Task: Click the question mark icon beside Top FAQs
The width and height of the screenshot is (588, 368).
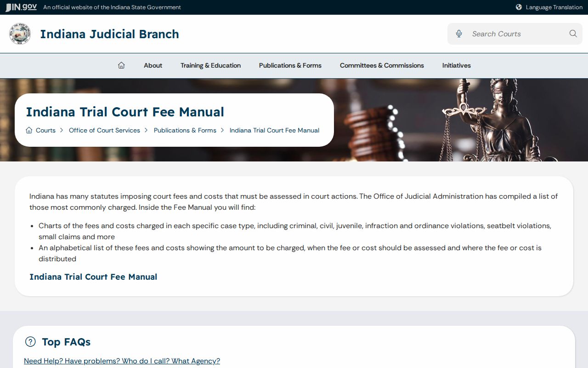Action: click(x=30, y=341)
